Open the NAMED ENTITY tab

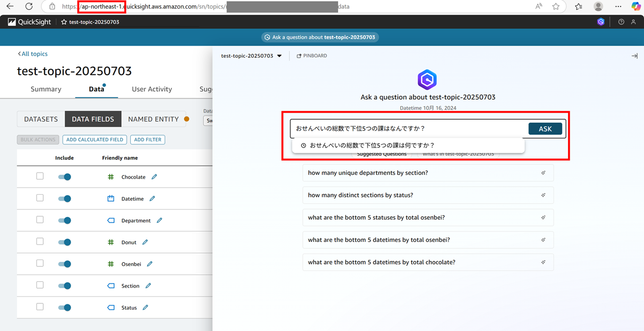(153, 119)
